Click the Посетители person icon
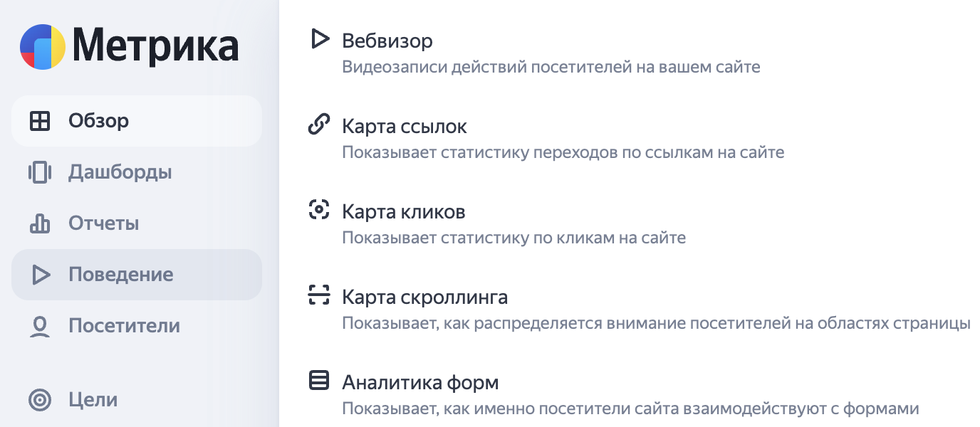 [x=40, y=326]
